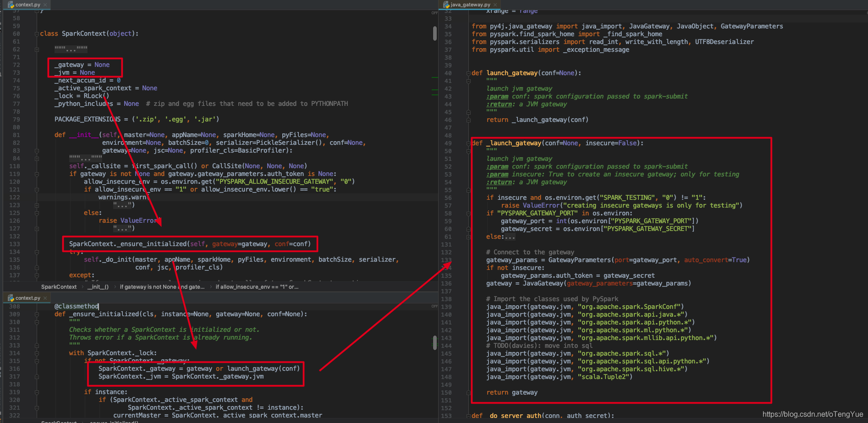Collapse the 'if allow_insecure_env' block on line 121

coord(37,190)
